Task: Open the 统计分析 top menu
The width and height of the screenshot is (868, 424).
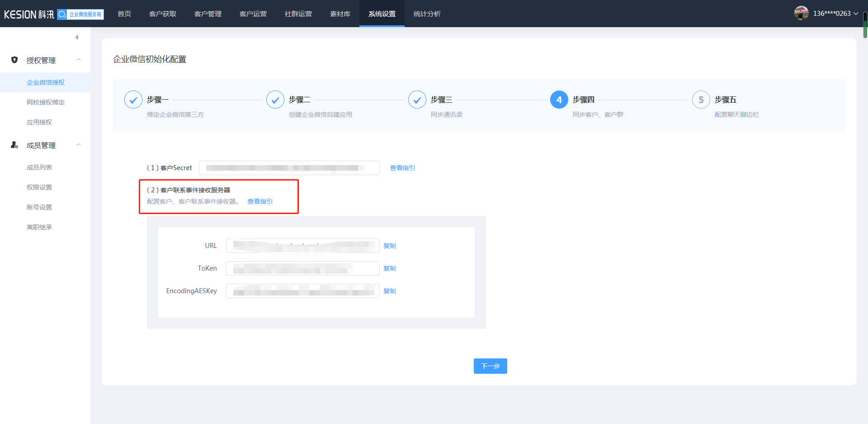Action: (427, 14)
